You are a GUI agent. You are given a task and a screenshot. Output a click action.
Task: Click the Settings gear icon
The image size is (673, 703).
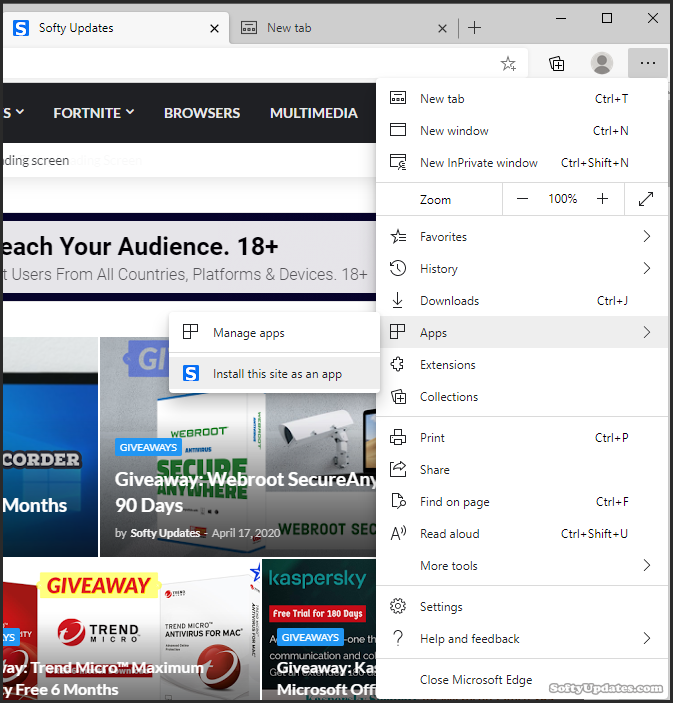(x=398, y=606)
